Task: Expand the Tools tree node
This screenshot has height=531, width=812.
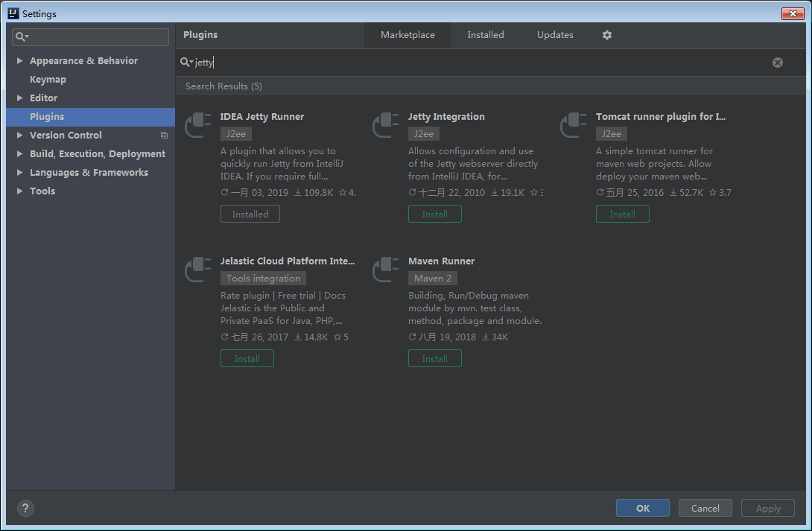Action: (20, 191)
